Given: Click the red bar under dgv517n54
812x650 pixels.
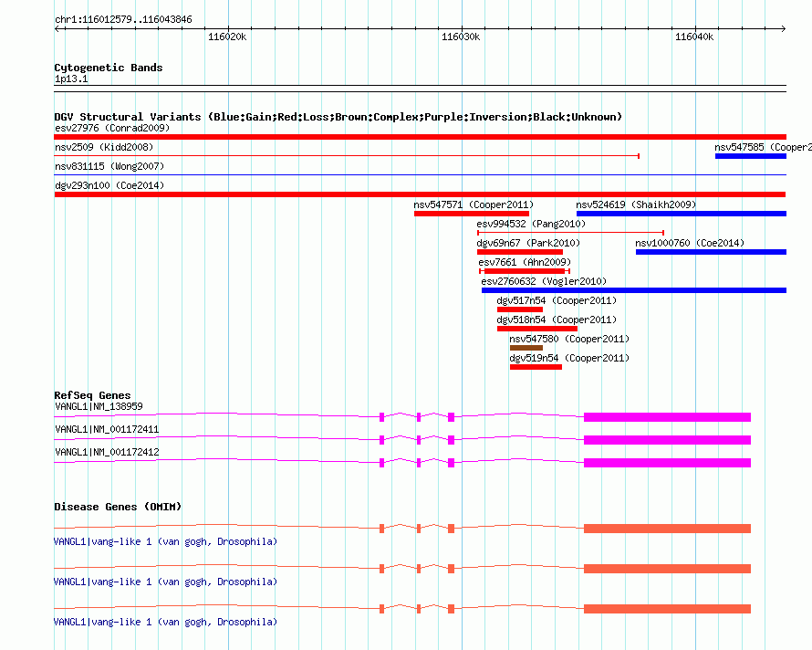Looking at the screenshot, I should [x=520, y=309].
